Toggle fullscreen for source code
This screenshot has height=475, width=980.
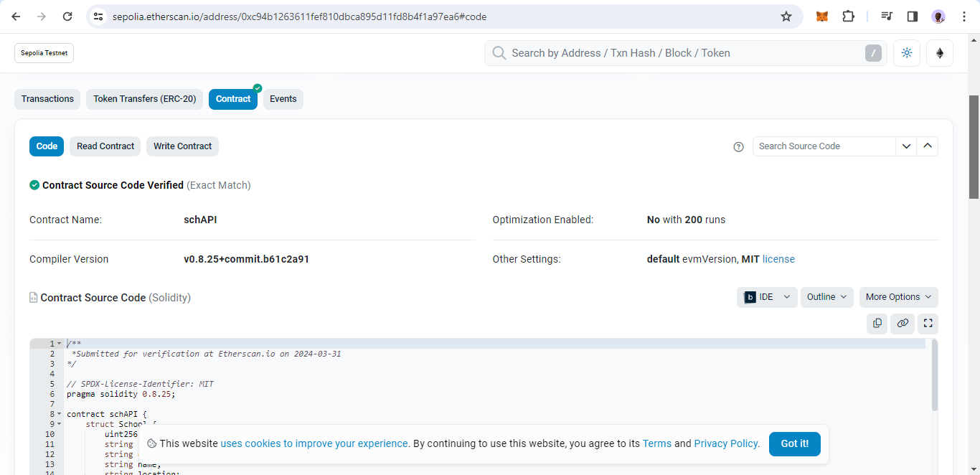(x=928, y=324)
